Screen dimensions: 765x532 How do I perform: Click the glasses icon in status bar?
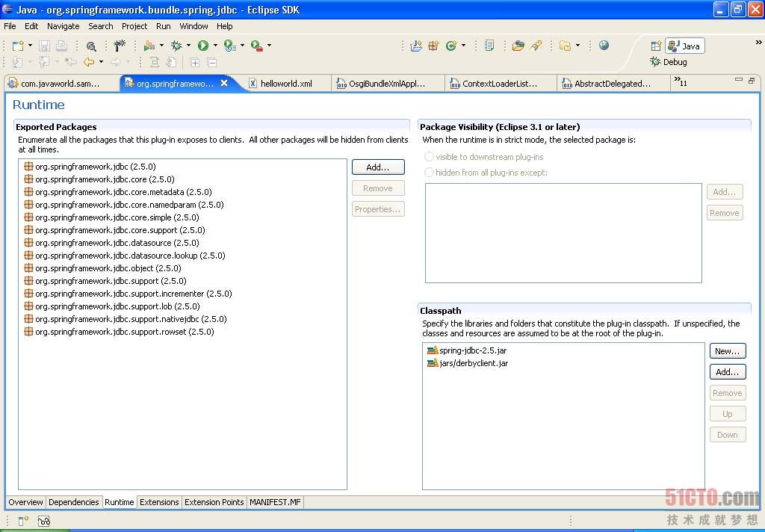pyautogui.click(x=44, y=522)
